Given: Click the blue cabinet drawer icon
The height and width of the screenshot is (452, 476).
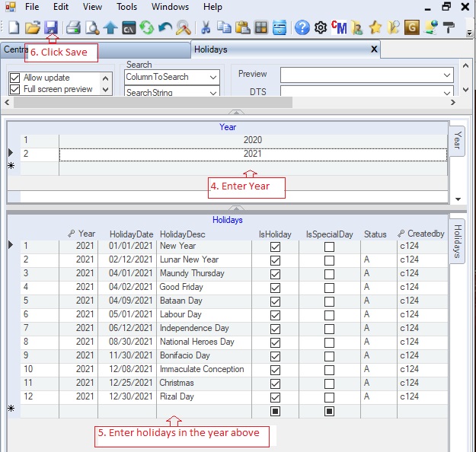Looking at the screenshot, I should pos(280,27).
